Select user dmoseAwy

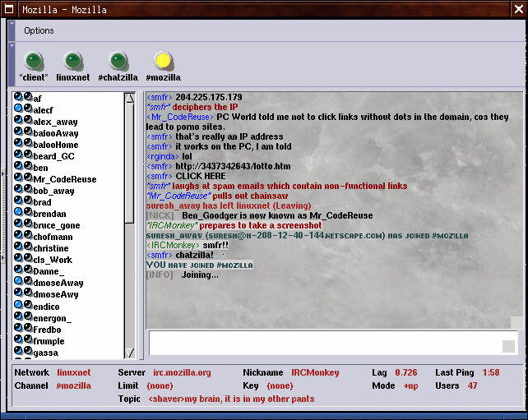point(56,294)
